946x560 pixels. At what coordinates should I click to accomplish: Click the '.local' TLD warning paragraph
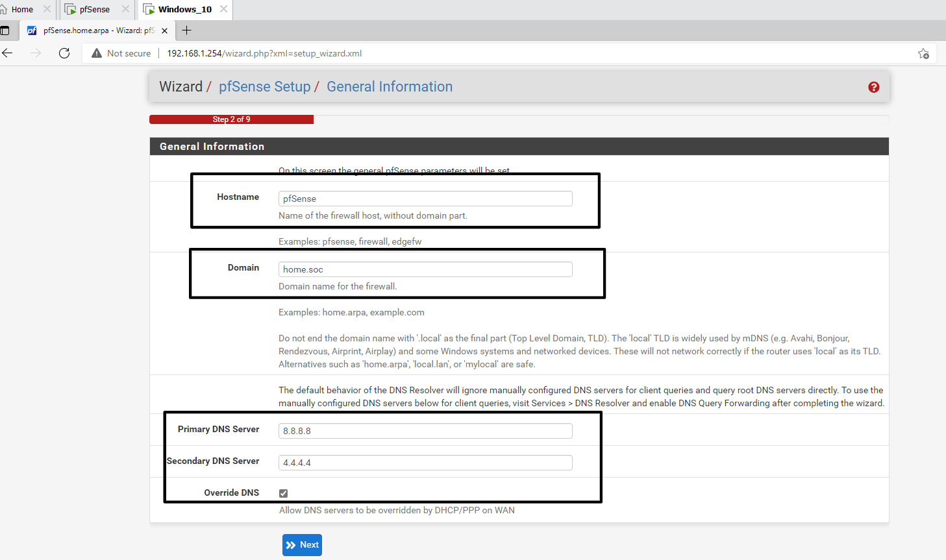click(x=579, y=351)
